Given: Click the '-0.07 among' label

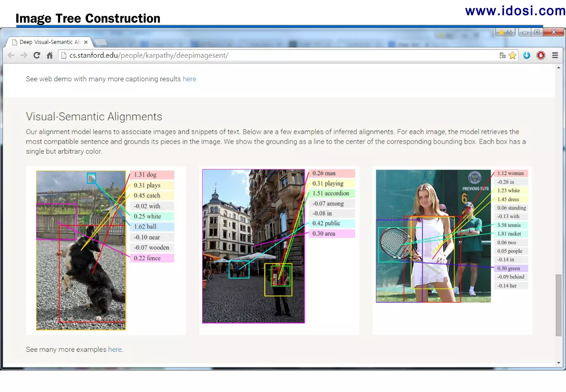Looking at the screenshot, I should (x=332, y=203).
